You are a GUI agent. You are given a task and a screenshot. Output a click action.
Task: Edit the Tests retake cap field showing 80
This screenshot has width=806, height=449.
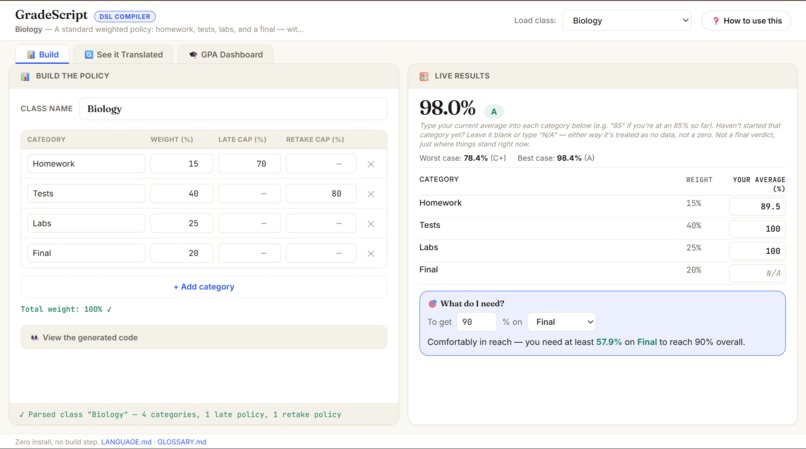tap(321, 193)
